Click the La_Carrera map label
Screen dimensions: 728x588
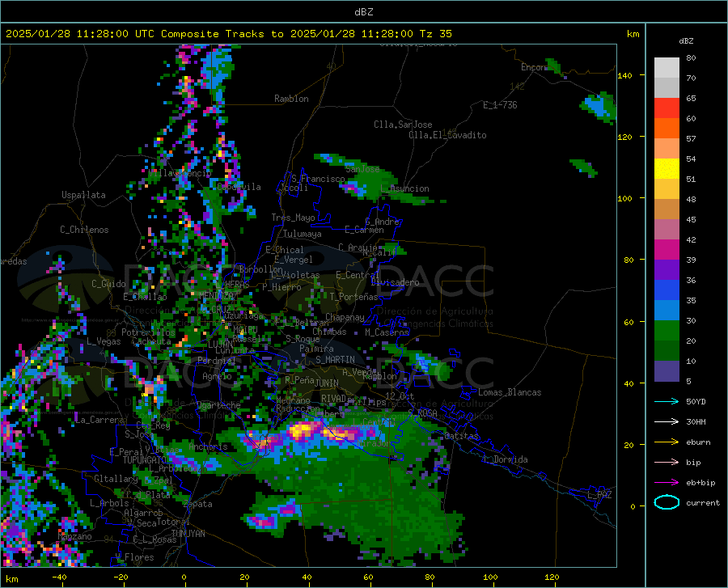[x=99, y=420]
